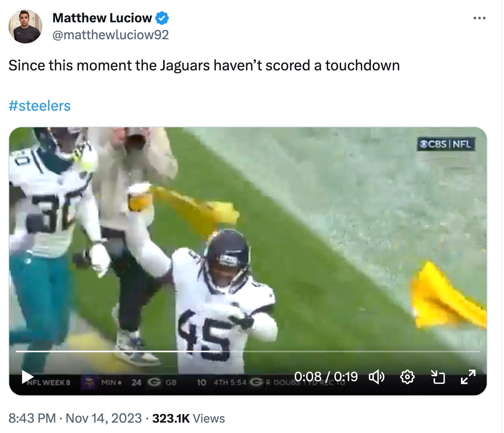The height and width of the screenshot is (433, 504).
Task: Click the 0:08 / 0:19 time display
Action: point(326,376)
